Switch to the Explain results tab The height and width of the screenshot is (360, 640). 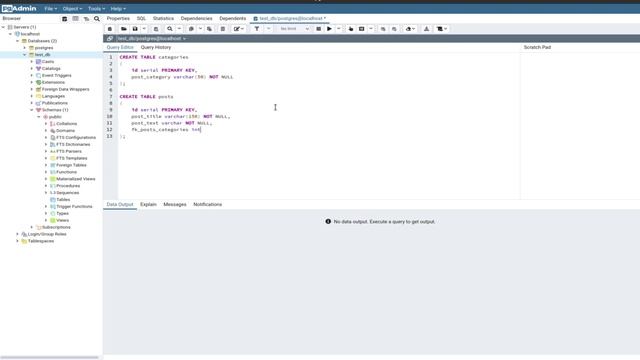pos(148,204)
